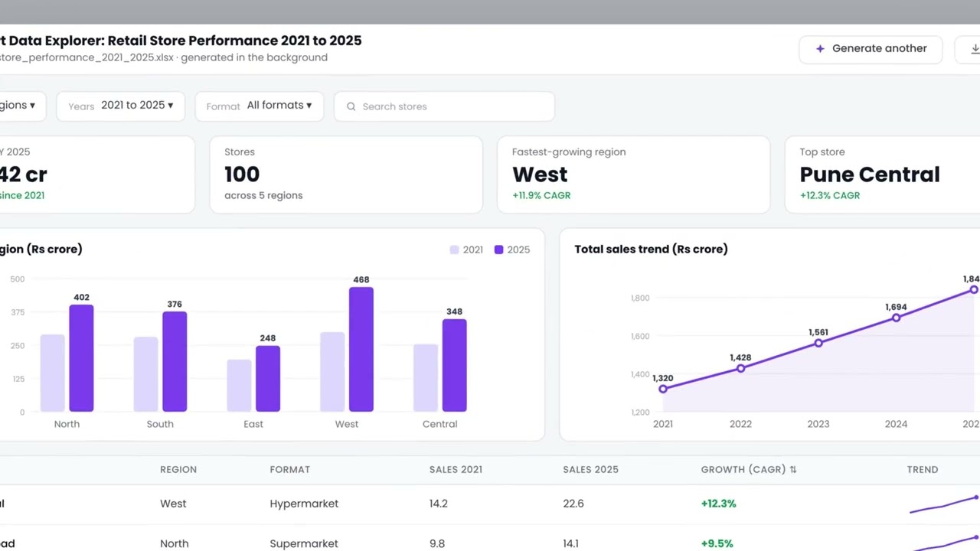
Task: Click the search magnifier icon
Action: [x=351, y=106]
